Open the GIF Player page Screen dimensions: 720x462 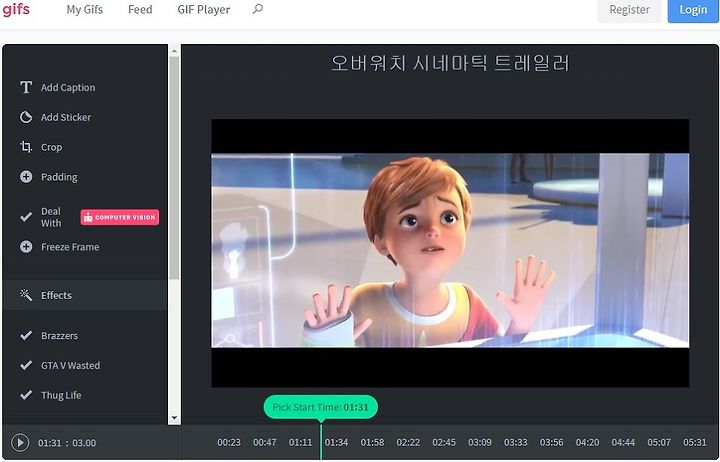coord(203,10)
